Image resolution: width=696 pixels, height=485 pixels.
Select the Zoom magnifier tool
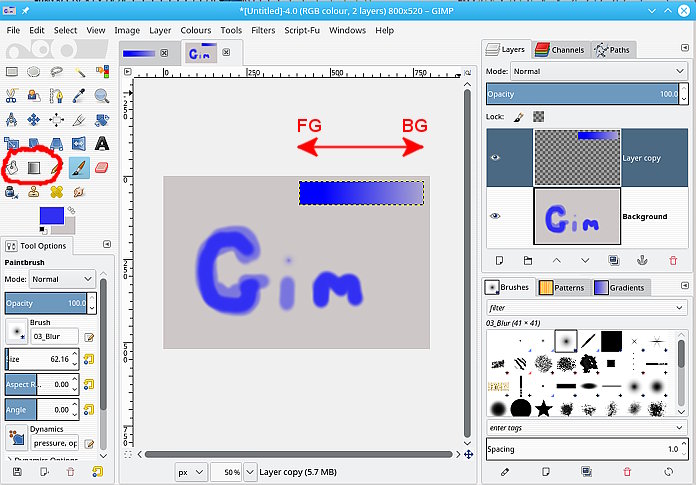[x=102, y=95]
